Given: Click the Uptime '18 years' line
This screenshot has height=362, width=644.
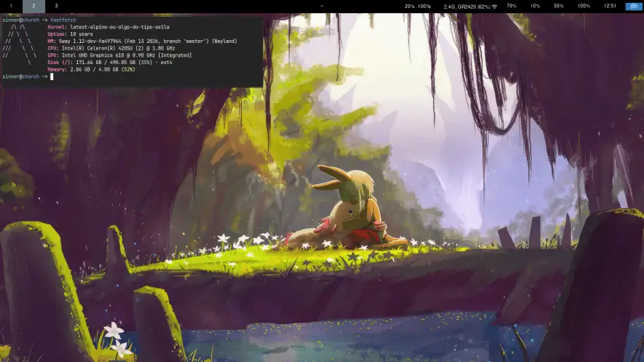Looking at the screenshot, I should click(x=70, y=34).
